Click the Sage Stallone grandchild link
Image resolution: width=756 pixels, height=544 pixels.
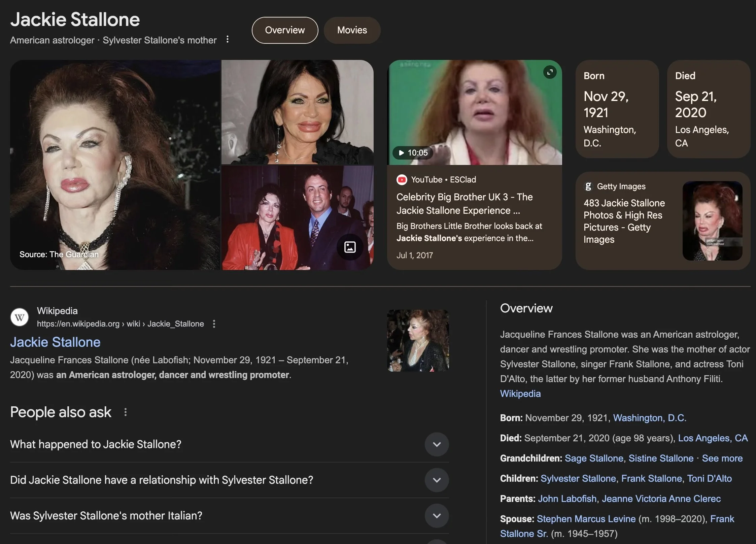tap(594, 458)
